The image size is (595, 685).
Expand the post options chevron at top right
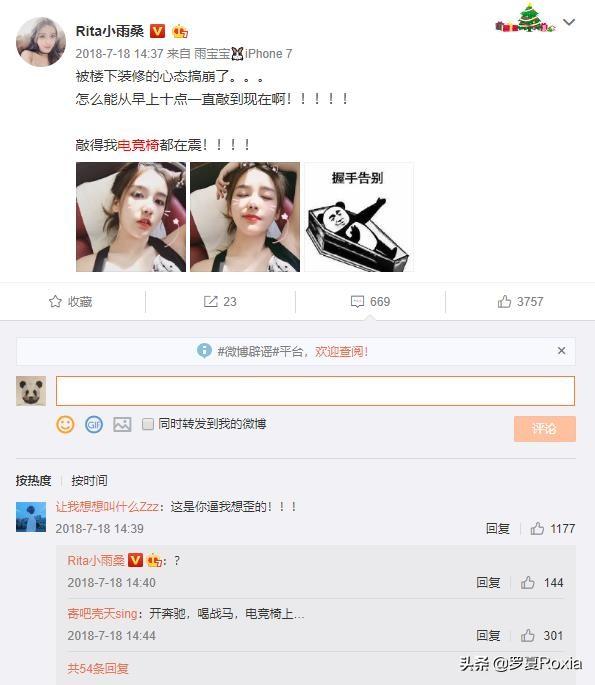pyautogui.click(x=569, y=22)
